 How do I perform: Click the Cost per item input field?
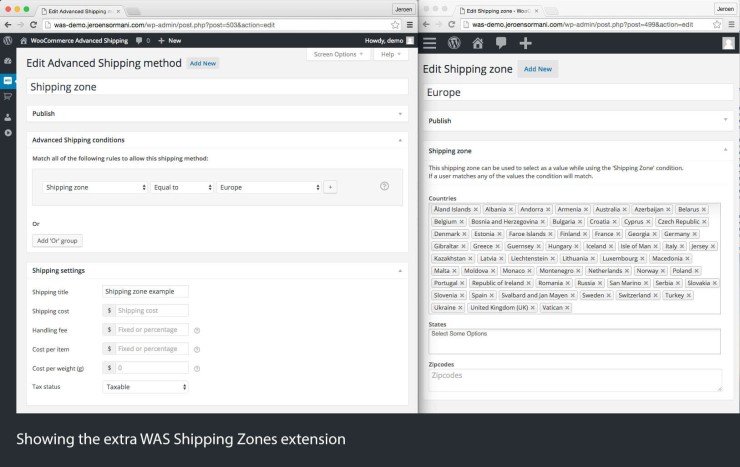point(151,349)
